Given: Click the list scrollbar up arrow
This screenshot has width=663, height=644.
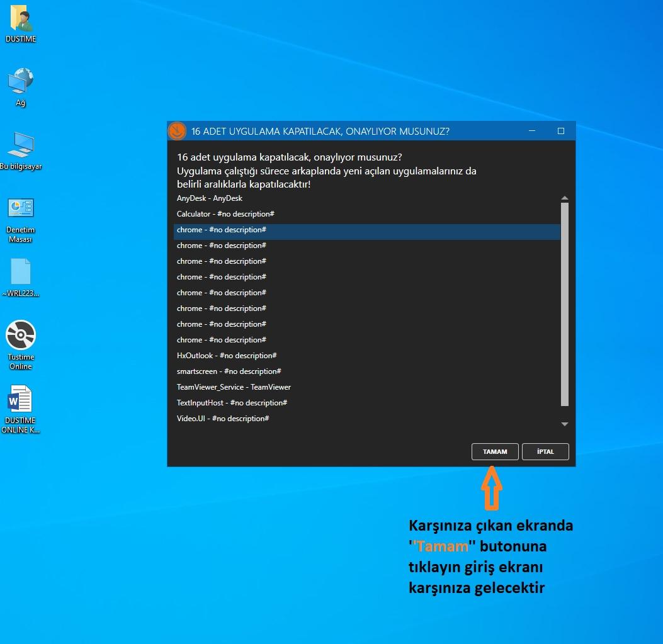Looking at the screenshot, I should (x=565, y=198).
